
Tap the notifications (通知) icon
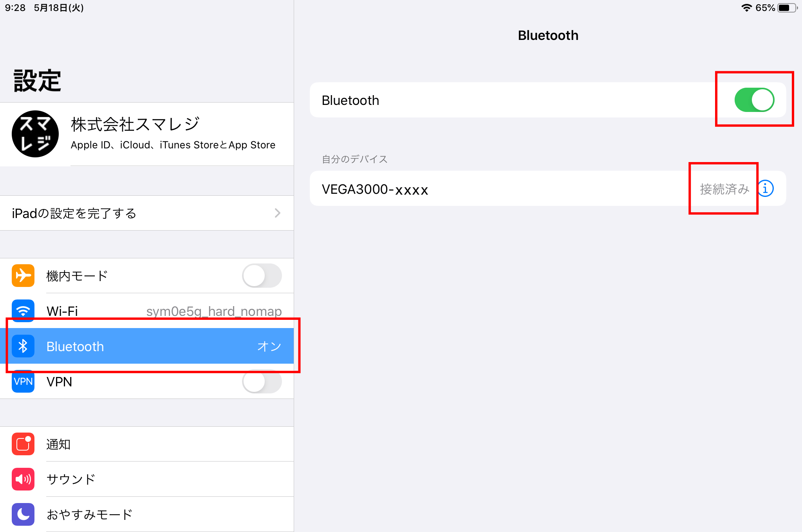[23, 444]
